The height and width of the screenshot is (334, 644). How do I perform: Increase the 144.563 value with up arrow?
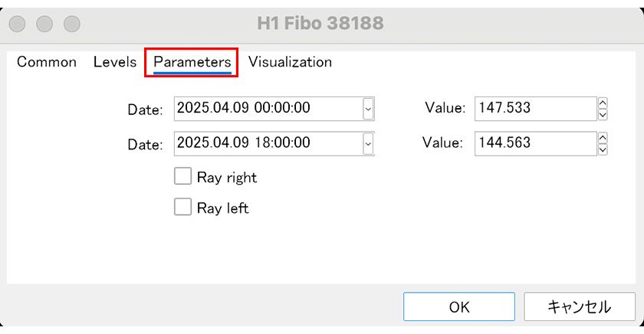[x=602, y=138]
